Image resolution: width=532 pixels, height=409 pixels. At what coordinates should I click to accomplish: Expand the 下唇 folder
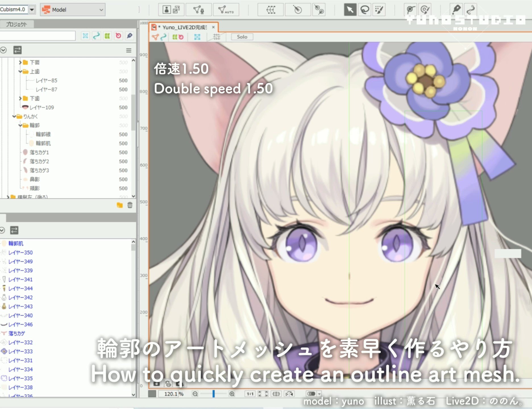[20, 62]
